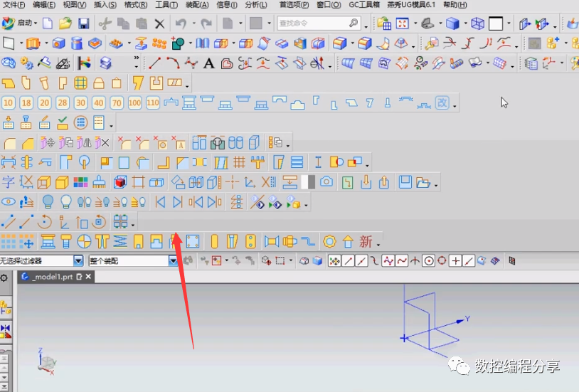Screen dimensions: 579x392
Task: Toggle Arc Center snap
Action: tap(428, 261)
